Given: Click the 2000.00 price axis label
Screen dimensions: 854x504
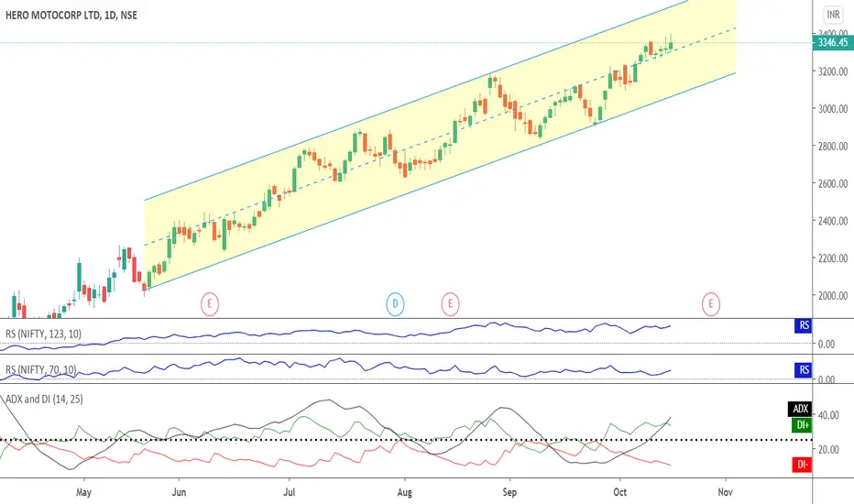Looking at the screenshot, I should tap(833, 296).
